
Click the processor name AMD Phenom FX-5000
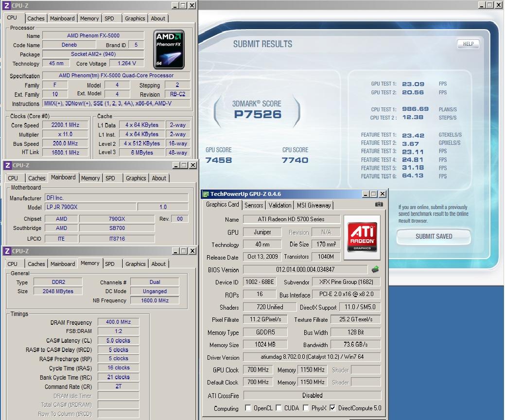(93, 35)
